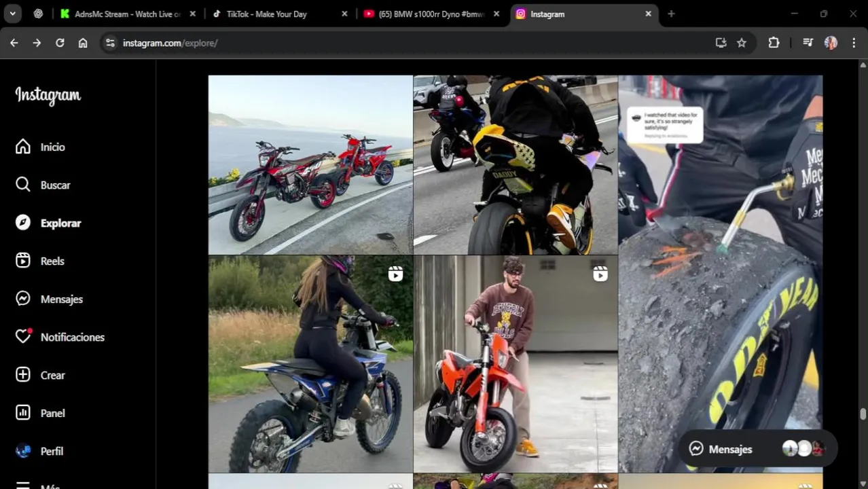
Task: Open Inicio home icon in sidebar
Action: point(23,147)
